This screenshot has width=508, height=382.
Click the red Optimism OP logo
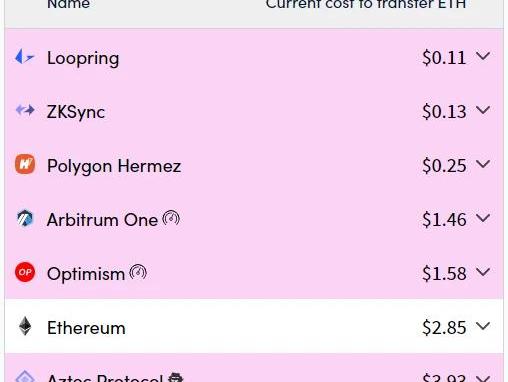click(25, 272)
